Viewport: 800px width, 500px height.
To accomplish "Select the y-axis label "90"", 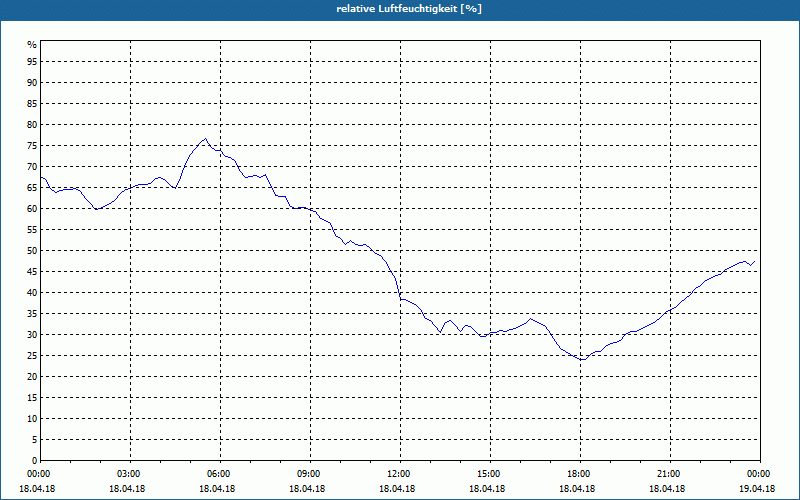I will pyautogui.click(x=32, y=83).
